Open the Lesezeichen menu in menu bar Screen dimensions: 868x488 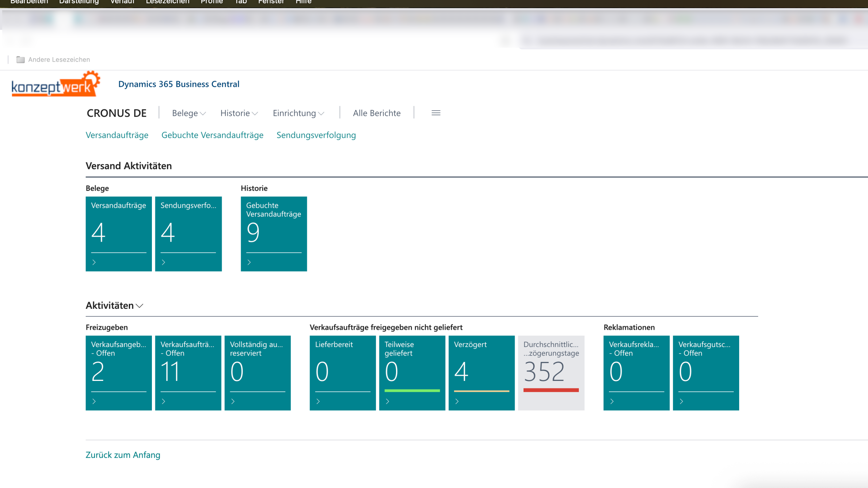pyautogui.click(x=167, y=2)
